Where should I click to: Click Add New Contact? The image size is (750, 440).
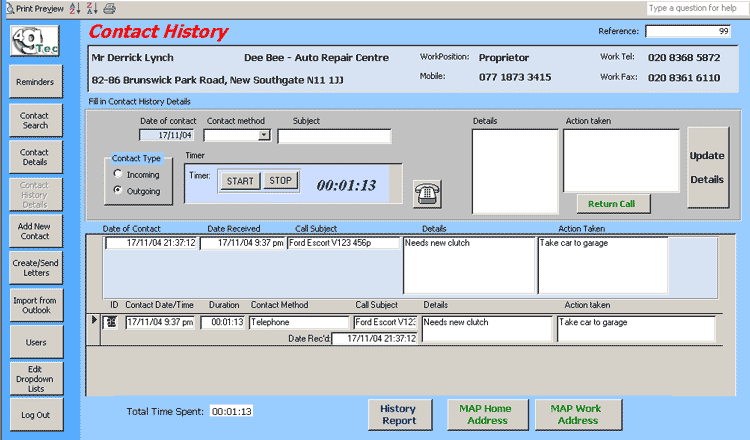[x=36, y=231]
